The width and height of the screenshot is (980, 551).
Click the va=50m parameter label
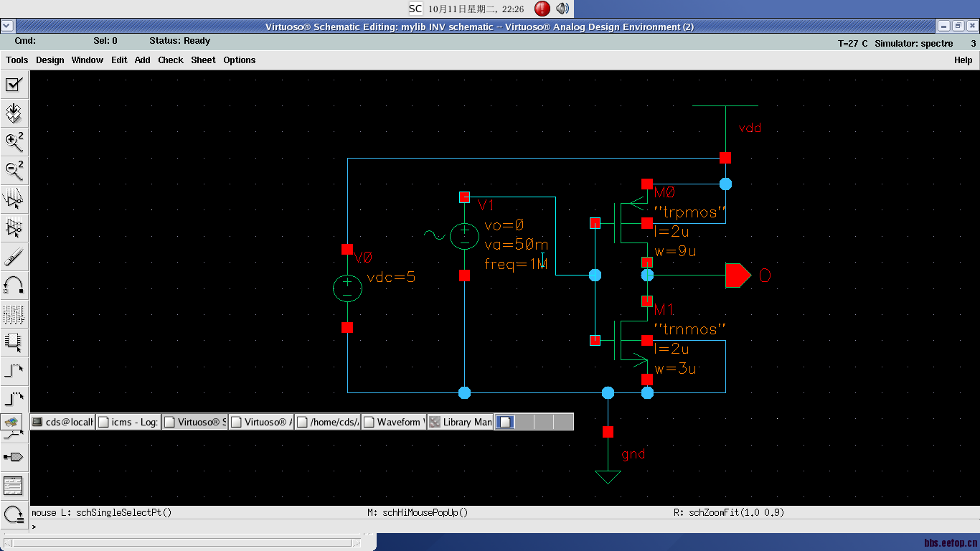(517, 245)
